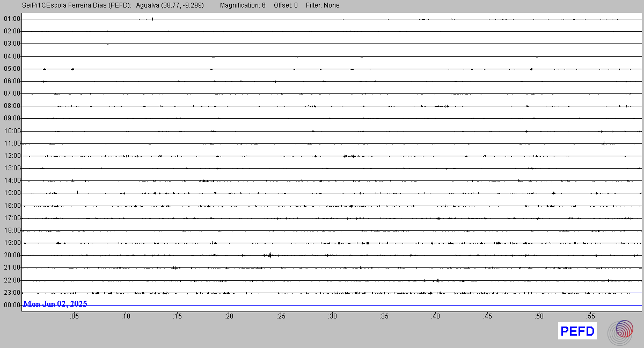
Task: Select the 08:00 hour label
Action: point(12,106)
